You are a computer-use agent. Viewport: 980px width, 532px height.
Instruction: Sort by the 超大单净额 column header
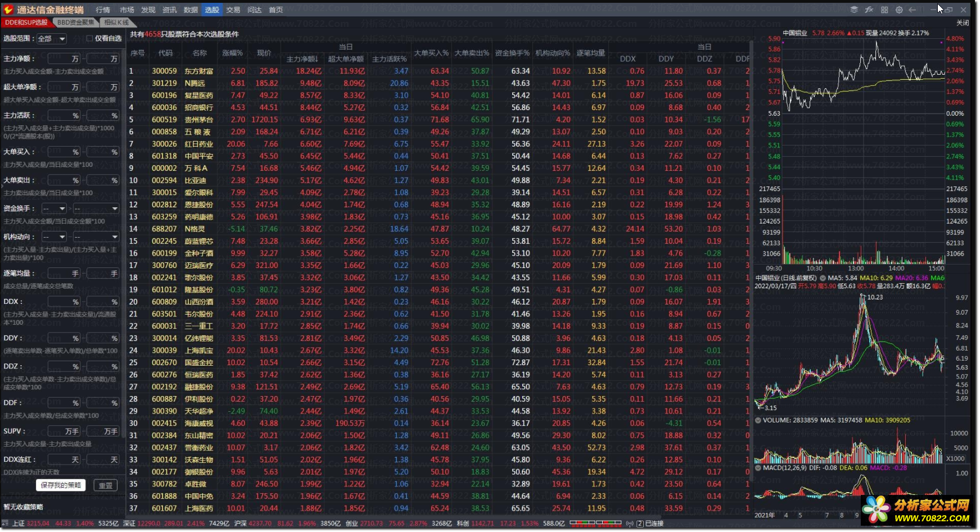coord(346,58)
